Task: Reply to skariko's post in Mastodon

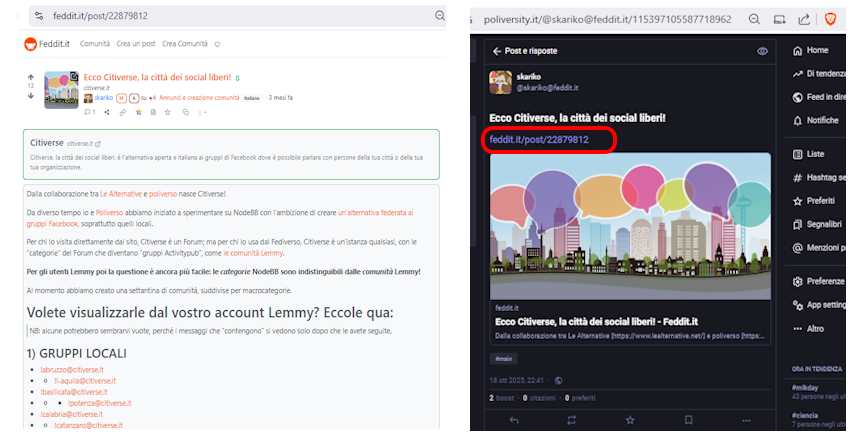Action: 513,420
